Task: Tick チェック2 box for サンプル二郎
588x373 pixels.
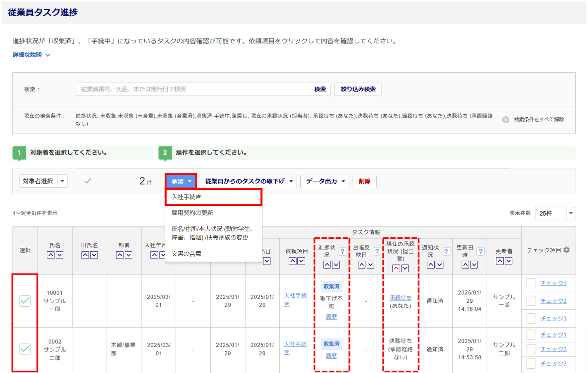Action: coord(531,349)
